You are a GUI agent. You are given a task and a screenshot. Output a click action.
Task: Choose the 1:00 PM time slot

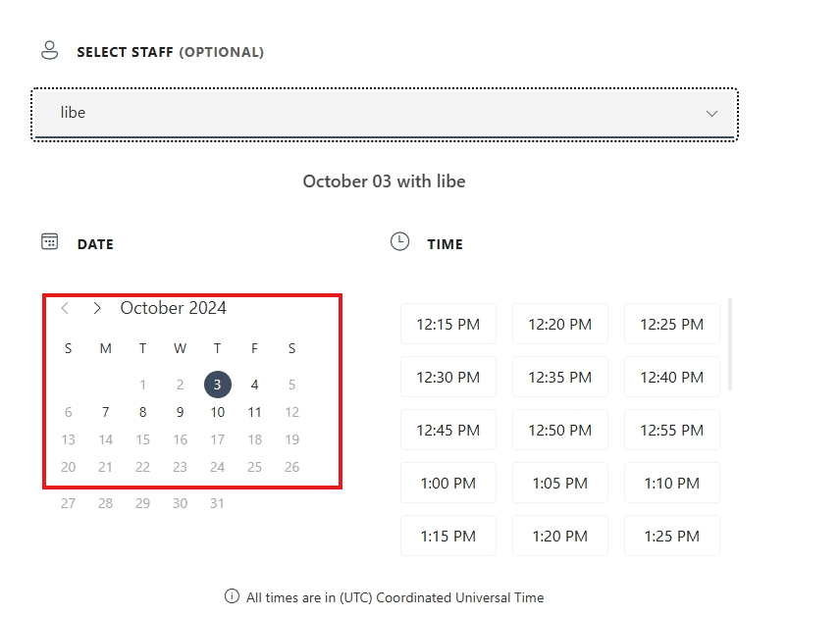coord(448,483)
